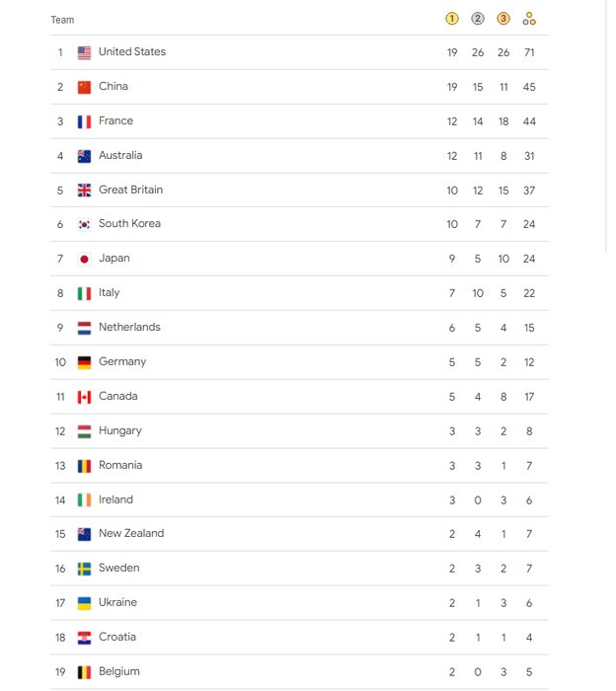
Task: Click the China flag icon
Action: pos(84,87)
